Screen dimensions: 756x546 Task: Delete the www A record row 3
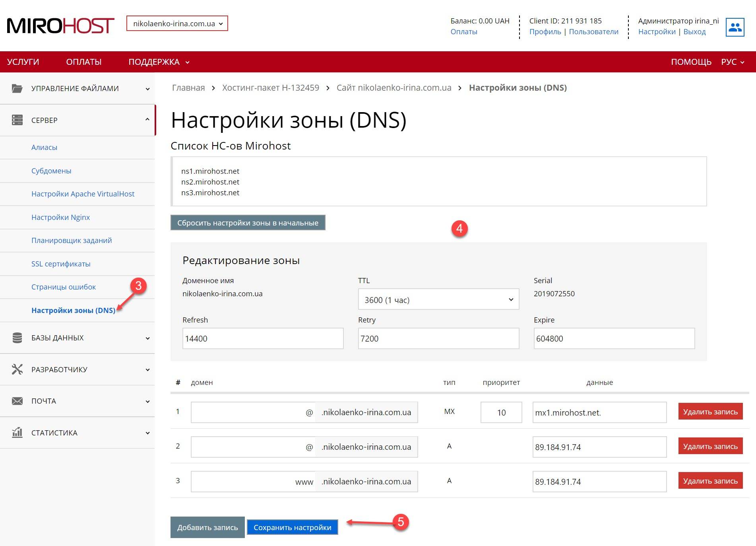(710, 481)
